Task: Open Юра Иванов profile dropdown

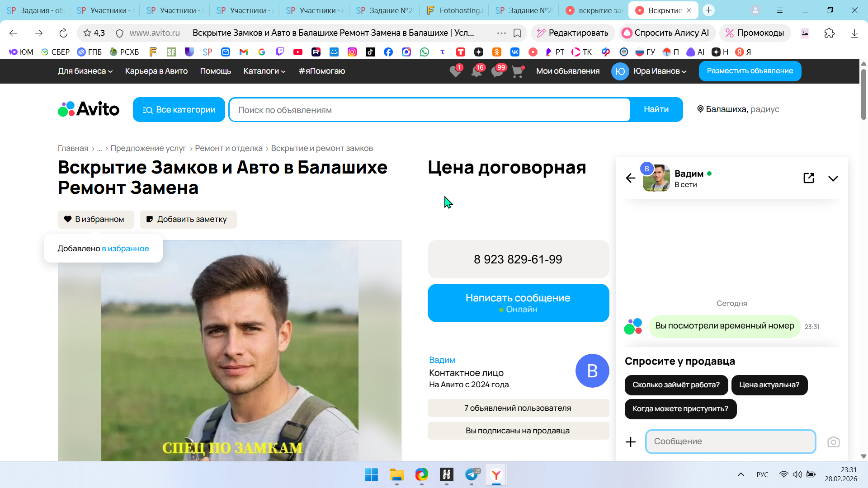Action: (x=660, y=71)
